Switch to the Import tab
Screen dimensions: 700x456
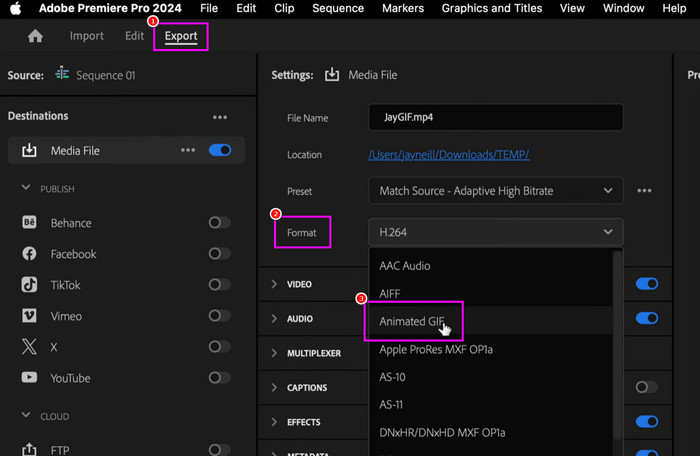87,36
